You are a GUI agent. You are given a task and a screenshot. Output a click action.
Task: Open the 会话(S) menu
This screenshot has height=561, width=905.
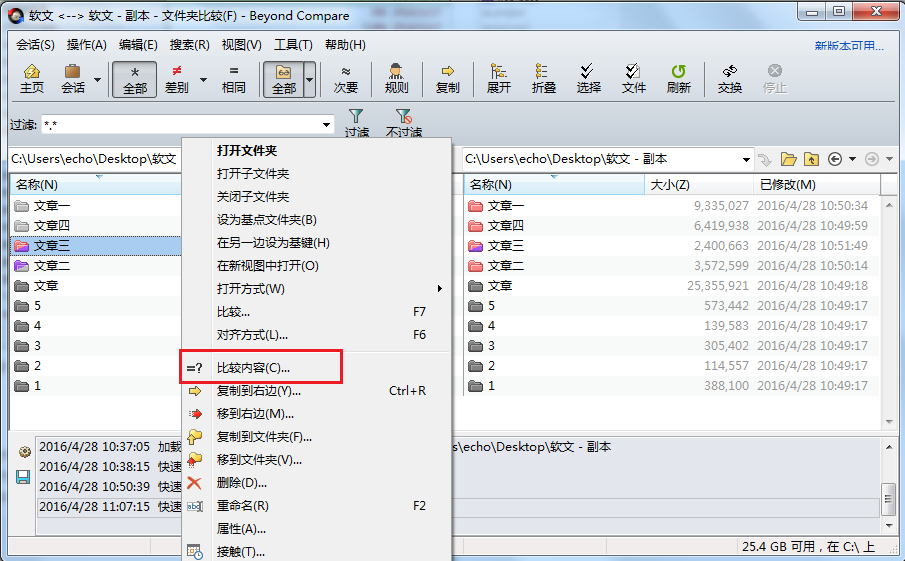pyautogui.click(x=35, y=45)
